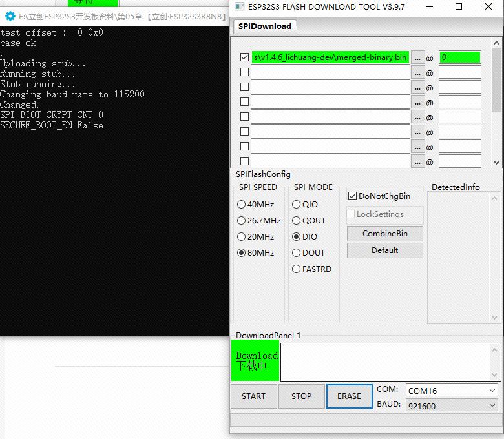504x439 pixels.
Task: Click 'Uploading stub...' console line
Action: tap(43, 63)
